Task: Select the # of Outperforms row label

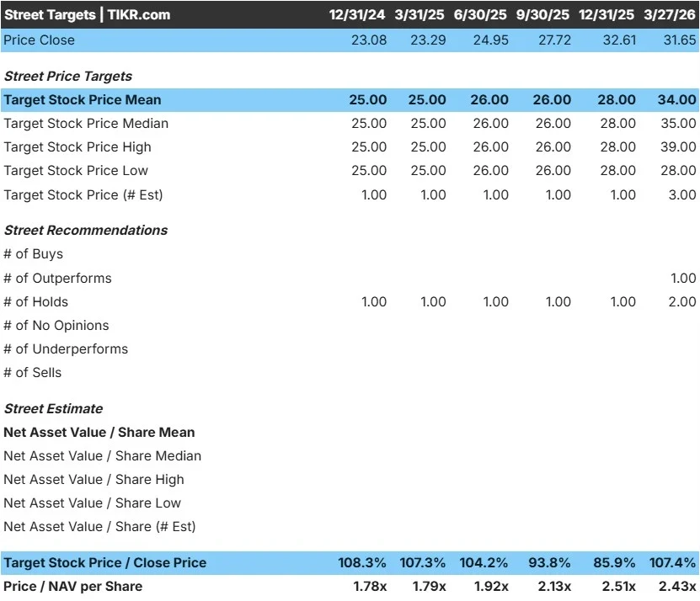Action: (57, 279)
